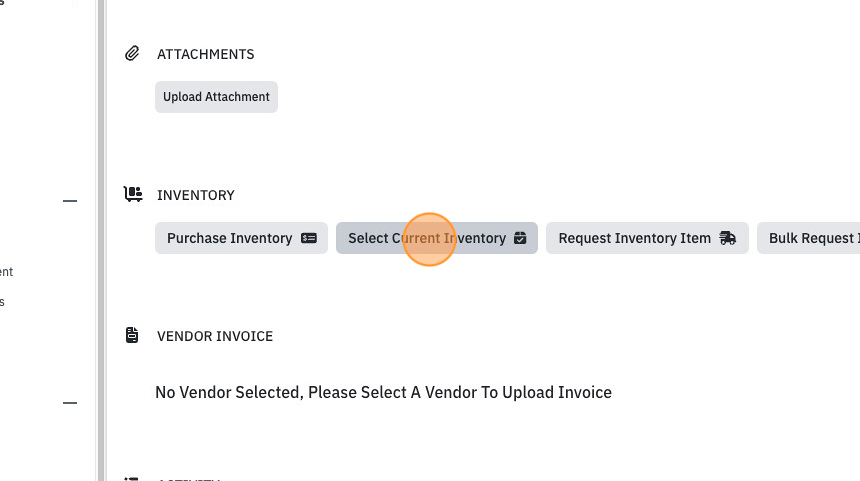Choose Select Current Inventory

click(x=437, y=238)
